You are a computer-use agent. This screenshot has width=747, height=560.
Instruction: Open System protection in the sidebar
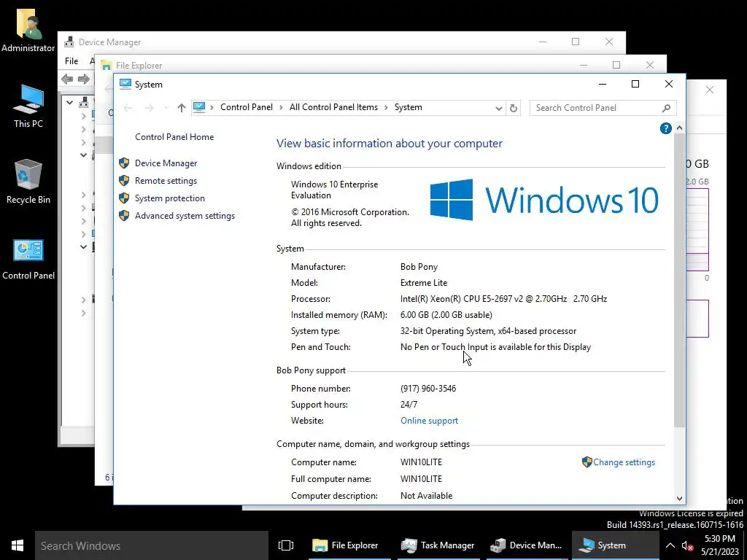169,198
